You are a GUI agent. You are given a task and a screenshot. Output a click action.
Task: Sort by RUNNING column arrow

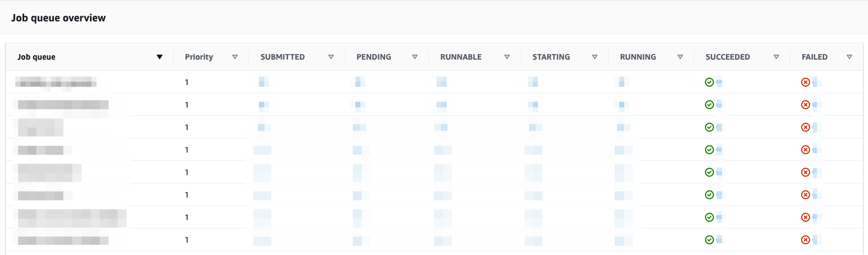click(x=680, y=57)
